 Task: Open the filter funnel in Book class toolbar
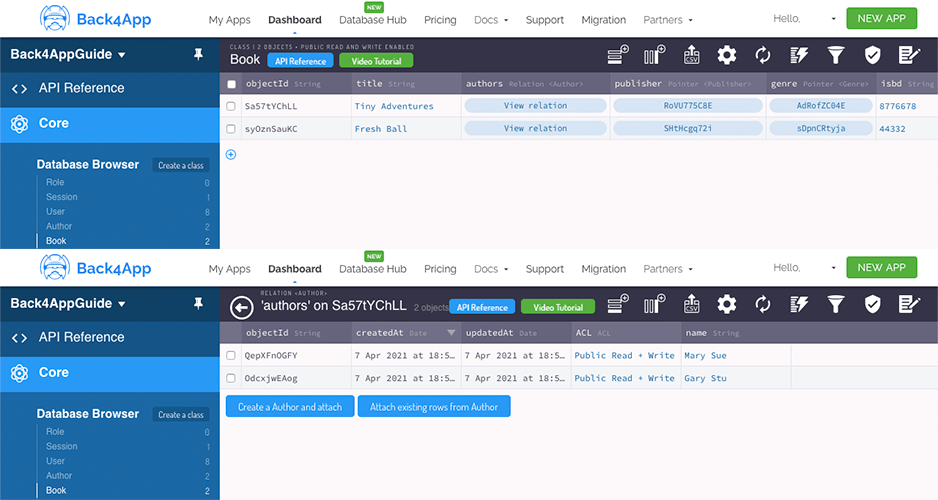point(835,55)
